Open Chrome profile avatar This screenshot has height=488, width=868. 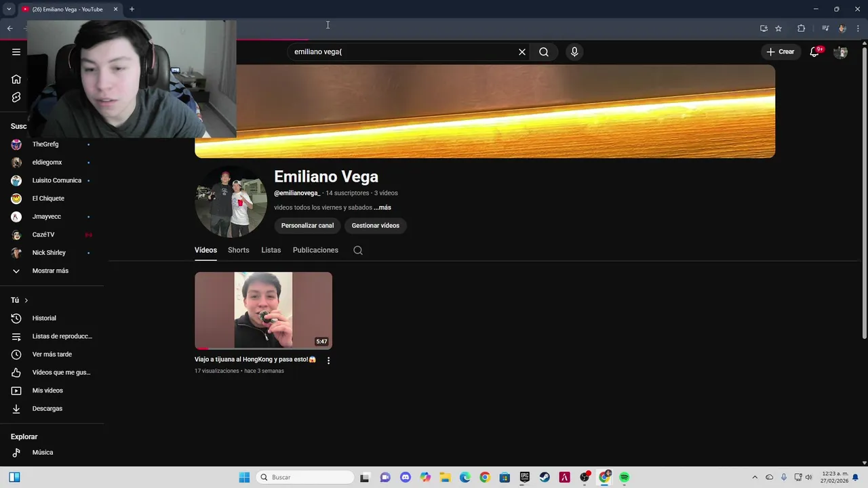pyautogui.click(x=842, y=28)
